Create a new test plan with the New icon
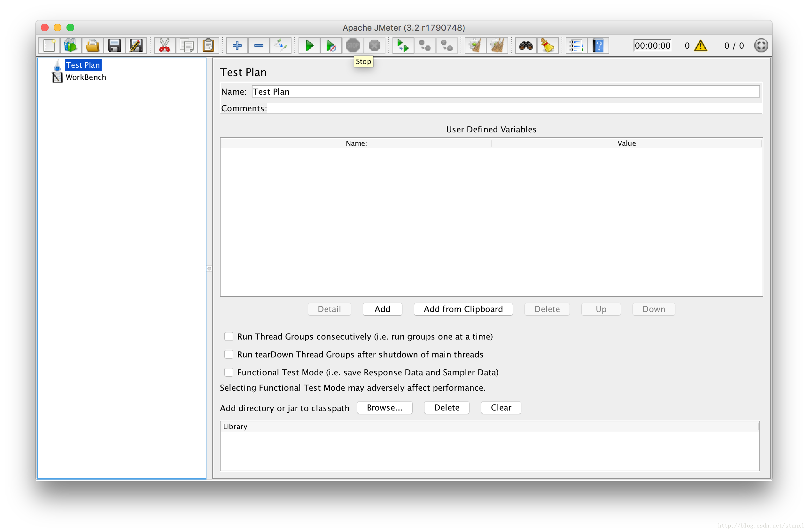The width and height of the screenshot is (808, 532). coord(49,45)
